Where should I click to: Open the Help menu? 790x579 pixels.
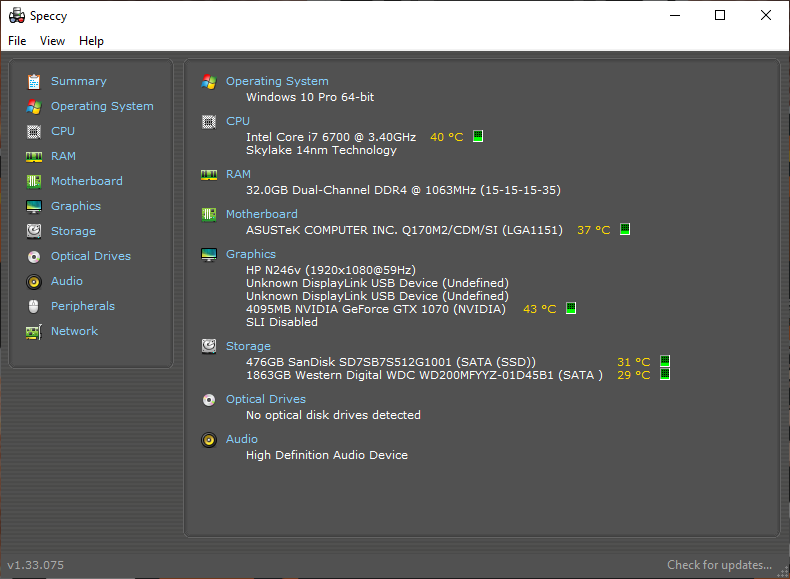click(91, 41)
